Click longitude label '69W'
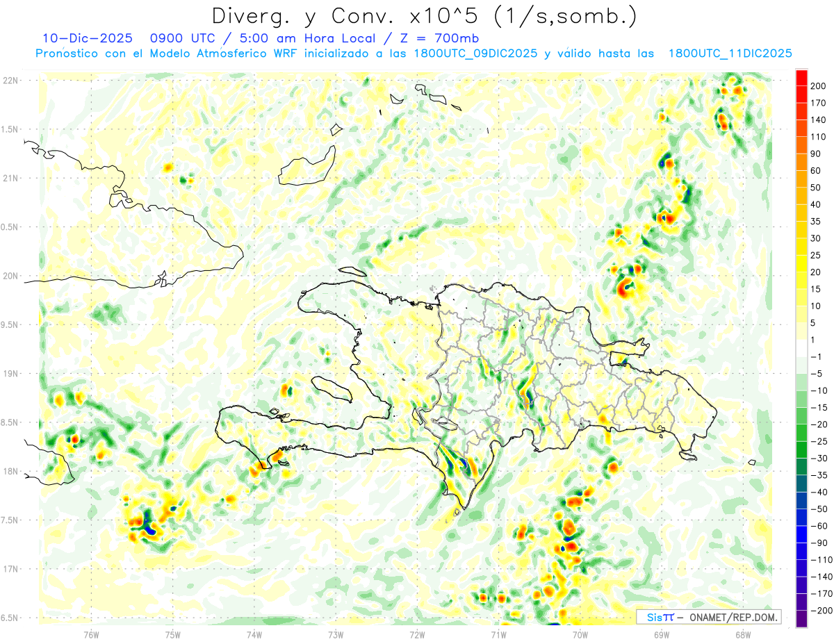 coord(661,634)
